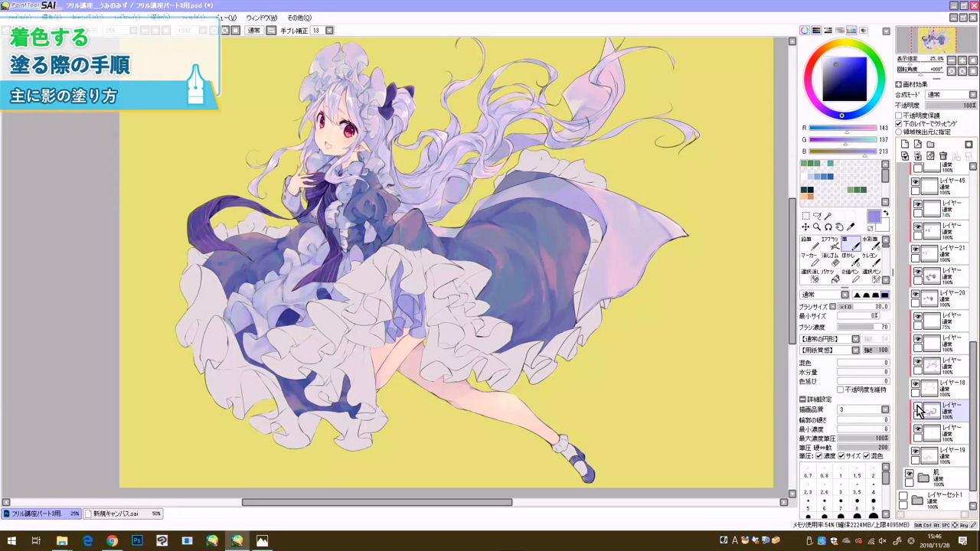
Task: Show the swatches panel
Action: click(x=851, y=31)
